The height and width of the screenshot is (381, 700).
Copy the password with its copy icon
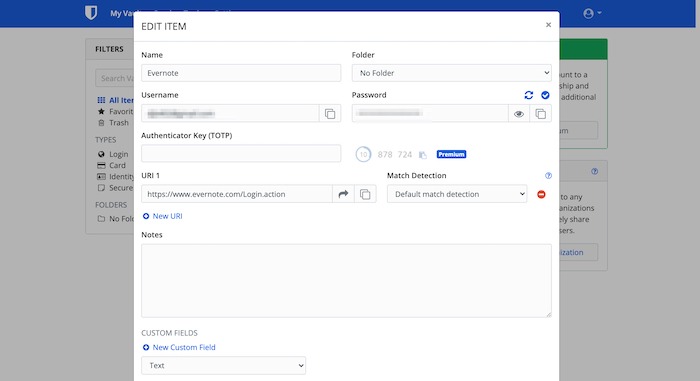pos(540,113)
